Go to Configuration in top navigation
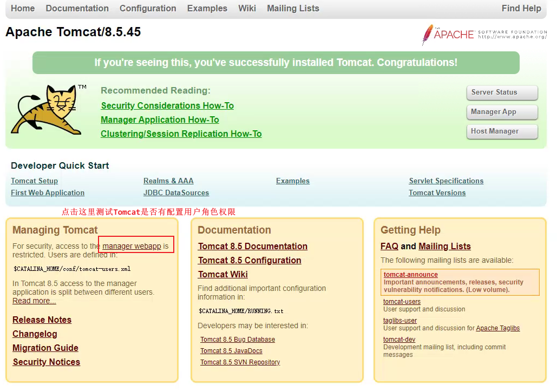 tap(148, 8)
